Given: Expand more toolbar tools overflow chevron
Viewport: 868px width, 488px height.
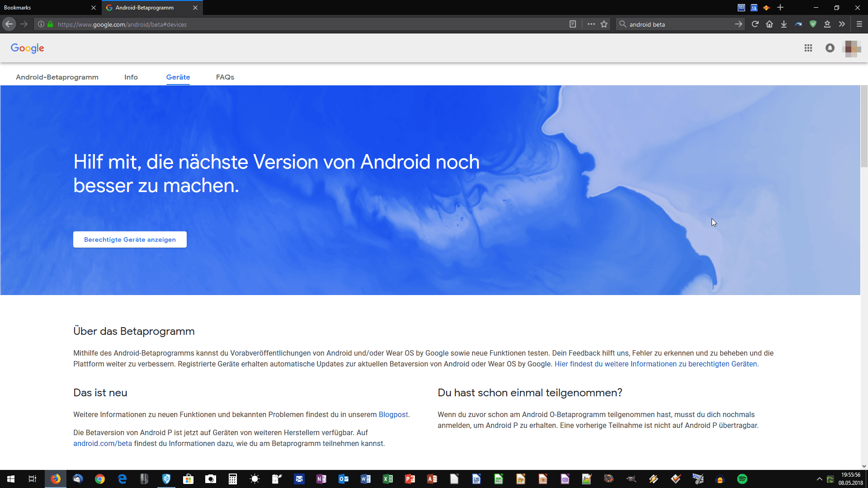Looking at the screenshot, I should [x=842, y=24].
